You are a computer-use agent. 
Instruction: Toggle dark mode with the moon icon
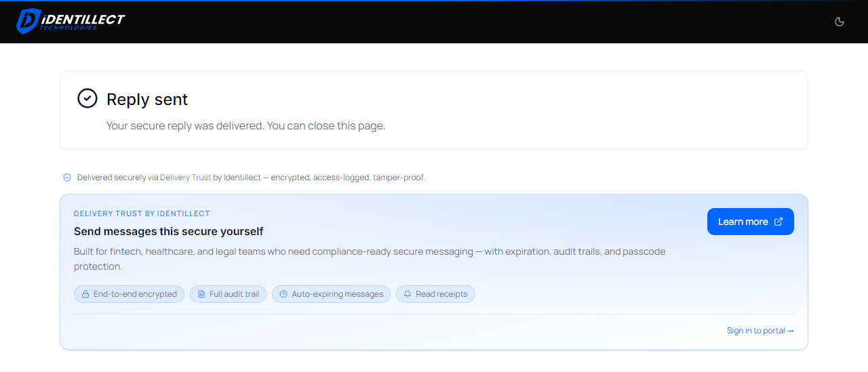tap(840, 22)
